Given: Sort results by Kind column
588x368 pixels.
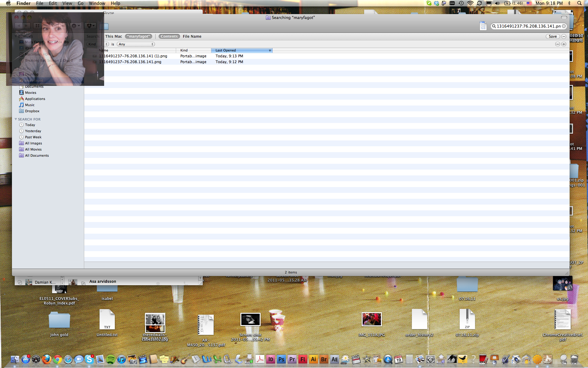Looking at the screenshot, I should tap(194, 50).
